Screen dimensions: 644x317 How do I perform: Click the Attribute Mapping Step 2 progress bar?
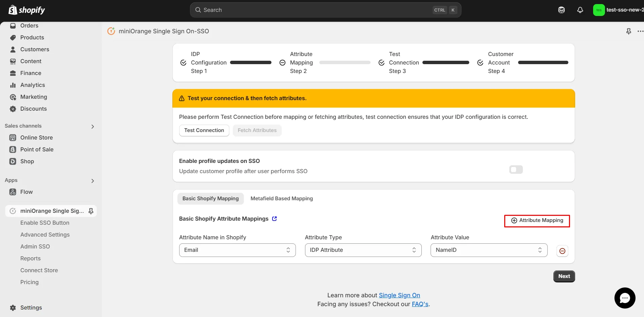tap(345, 62)
